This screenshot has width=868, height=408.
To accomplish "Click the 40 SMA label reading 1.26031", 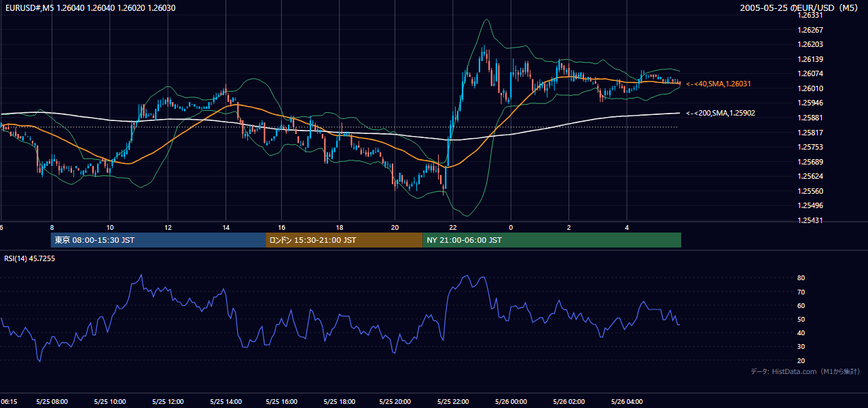I will pos(719,84).
